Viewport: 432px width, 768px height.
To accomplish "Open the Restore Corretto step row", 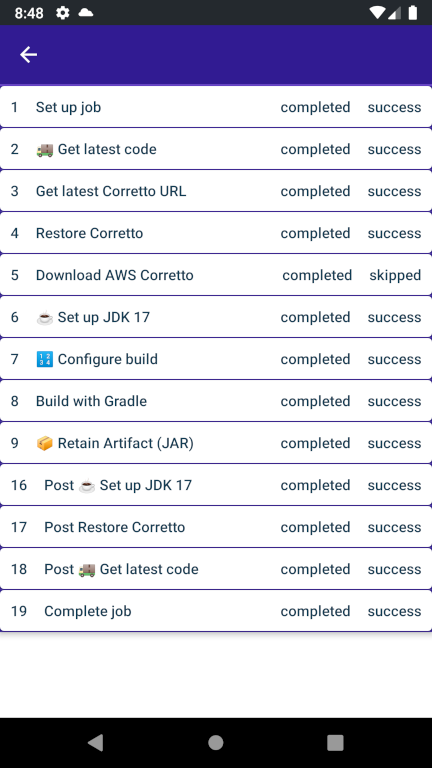I will (216, 233).
